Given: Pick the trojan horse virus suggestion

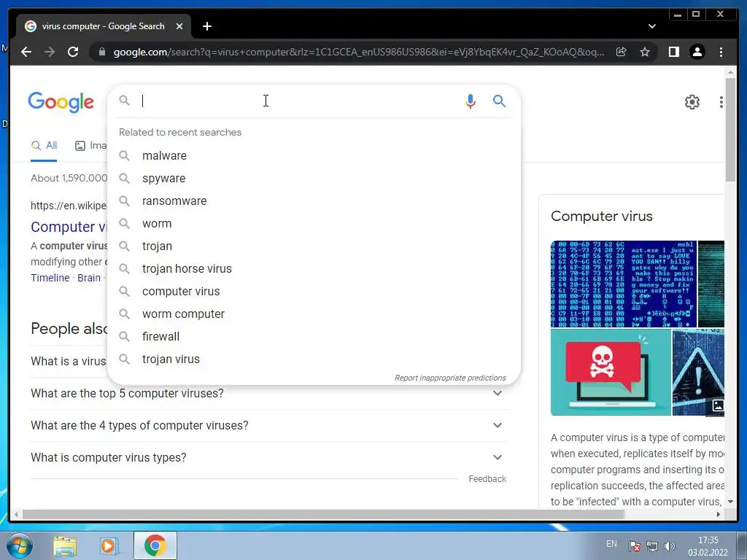Looking at the screenshot, I should pyautogui.click(x=314, y=268).
